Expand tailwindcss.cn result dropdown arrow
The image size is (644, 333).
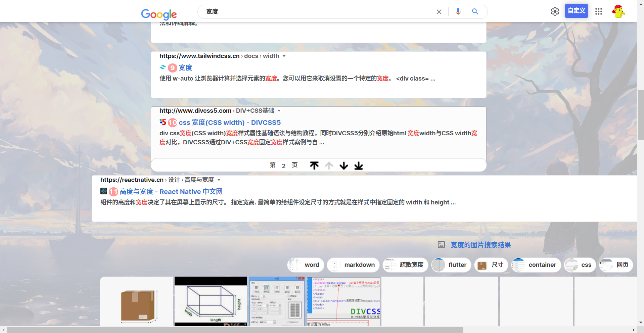point(284,56)
